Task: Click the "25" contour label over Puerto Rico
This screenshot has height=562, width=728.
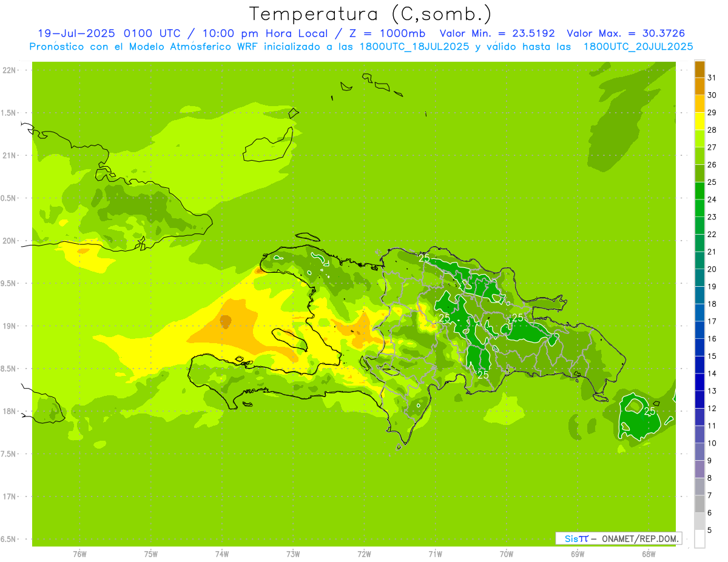Action: tap(650, 411)
